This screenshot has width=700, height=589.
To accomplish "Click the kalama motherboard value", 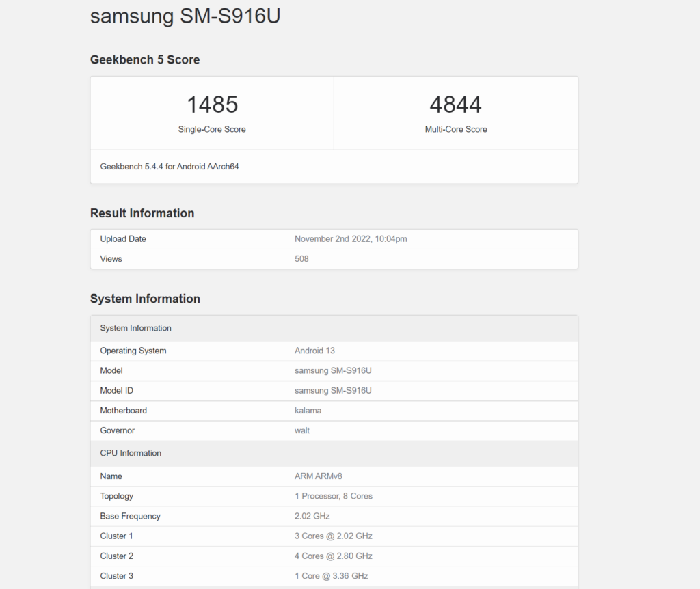I will tap(308, 411).
